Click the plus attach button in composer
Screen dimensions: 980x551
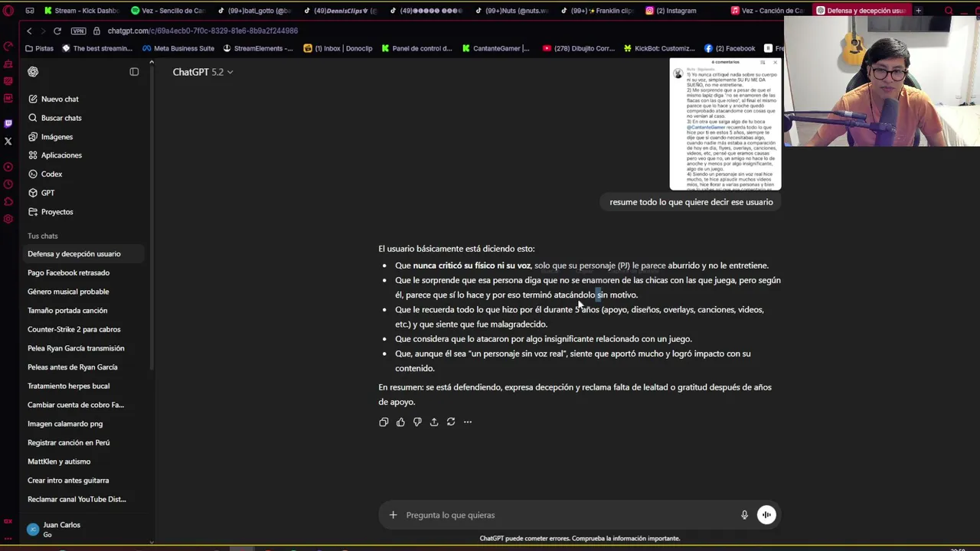[x=393, y=515]
